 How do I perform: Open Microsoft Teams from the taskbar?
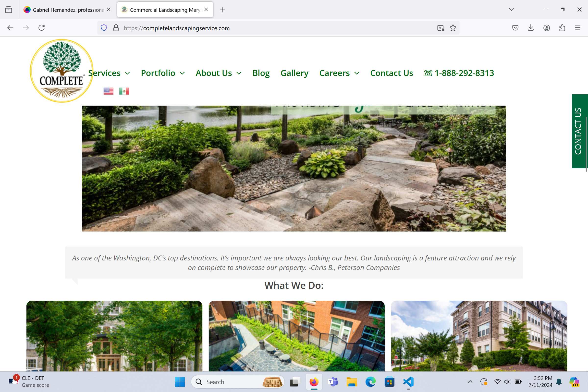pos(333,382)
